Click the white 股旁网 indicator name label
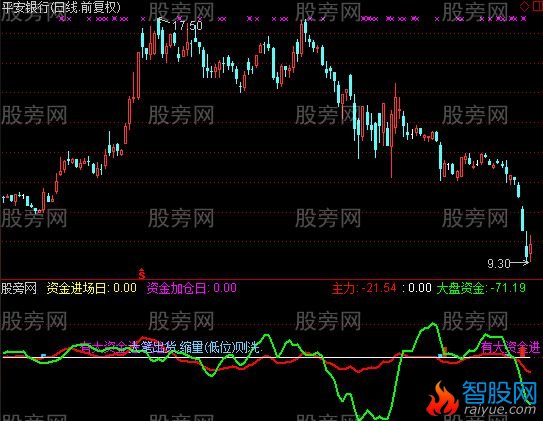The height and width of the screenshot is (421, 543). click(19, 288)
